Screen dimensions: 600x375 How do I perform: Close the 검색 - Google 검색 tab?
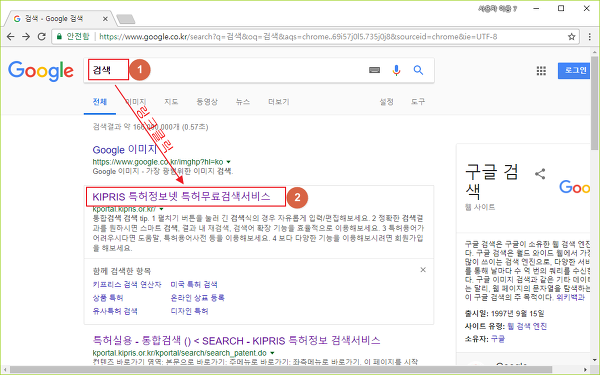click(x=105, y=18)
